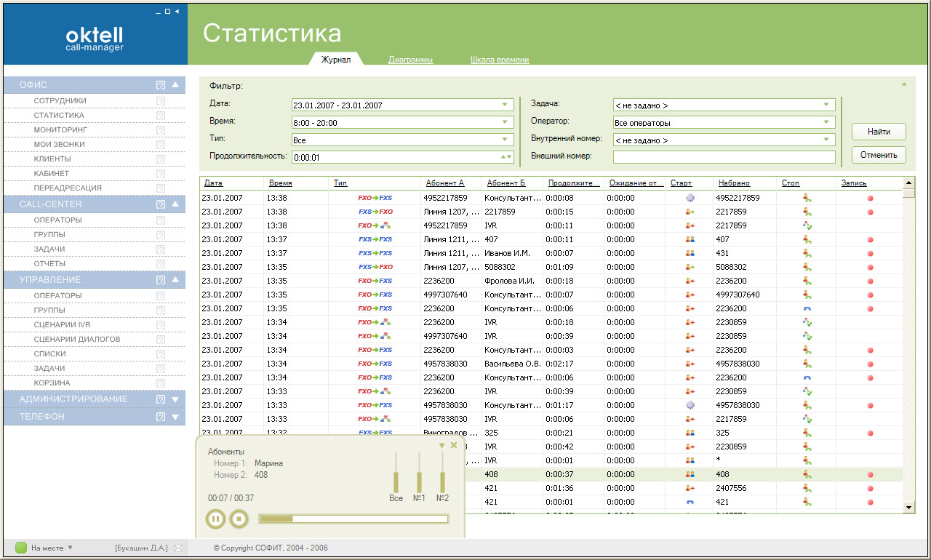
Task: Click FXS→FXO type icon in 5088302 row
Action: pyautogui.click(x=375, y=267)
